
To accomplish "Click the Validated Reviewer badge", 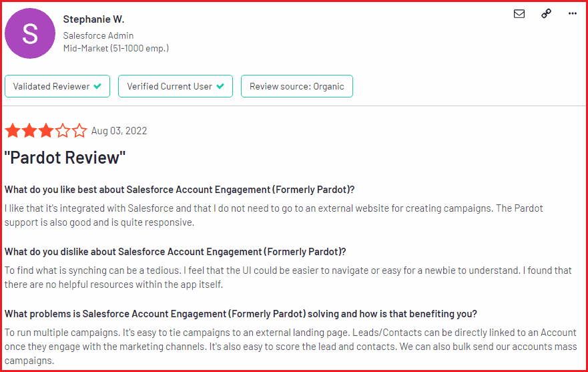I will click(x=57, y=86).
